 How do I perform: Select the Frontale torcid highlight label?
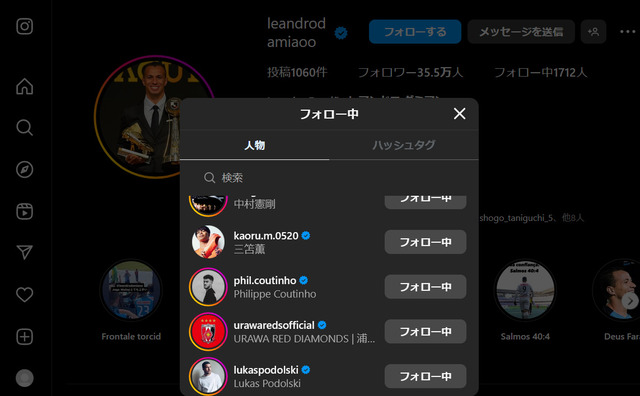pyautogui.click(x=131, y=336)
